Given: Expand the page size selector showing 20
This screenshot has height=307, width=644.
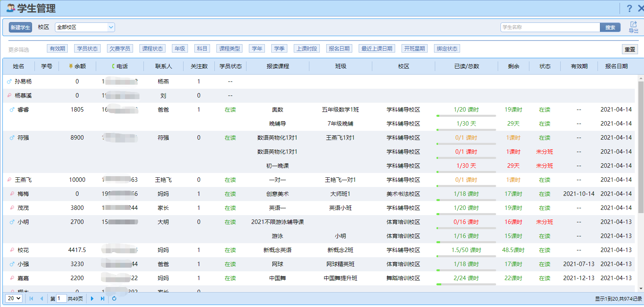Looking at the screenshot, I should (14, 299).
